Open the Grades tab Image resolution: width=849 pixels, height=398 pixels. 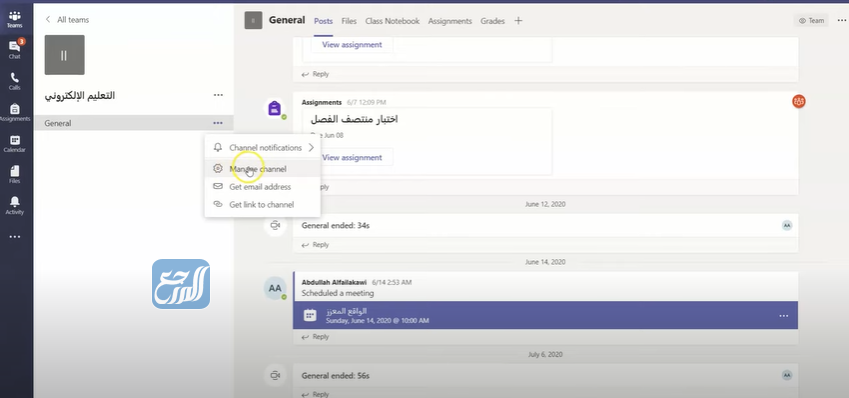[492, 21]
